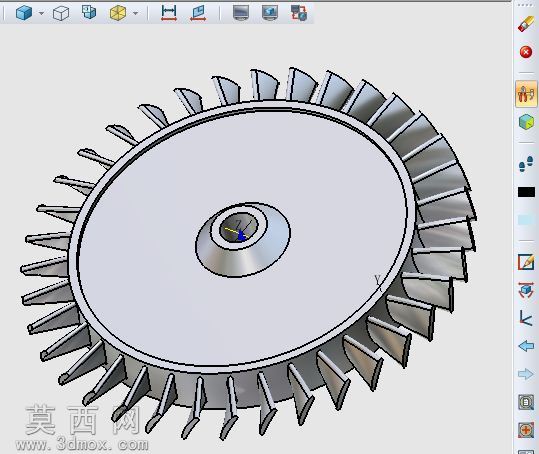Go forward with the right blue arrow
539x454 pixels.
point(526,374)
